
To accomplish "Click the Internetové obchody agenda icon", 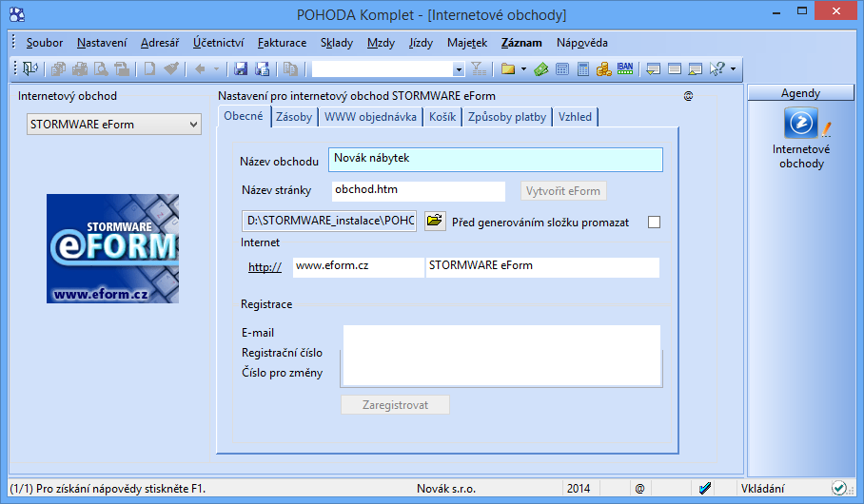I will 800,123.
